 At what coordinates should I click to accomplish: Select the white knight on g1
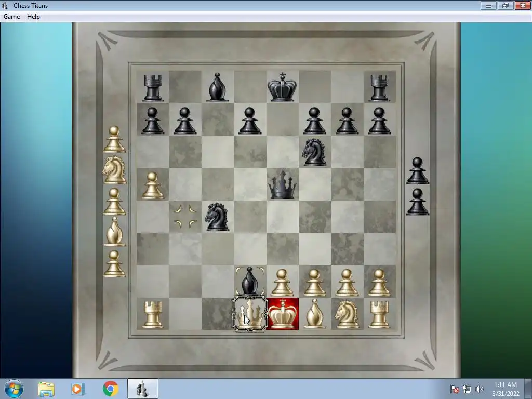(x=347, y=314)
